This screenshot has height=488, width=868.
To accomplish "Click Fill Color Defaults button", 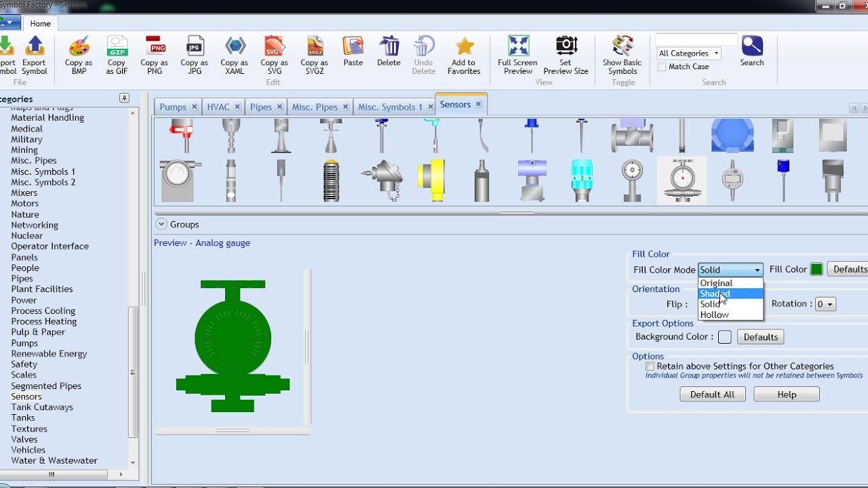I will point(848,269).
